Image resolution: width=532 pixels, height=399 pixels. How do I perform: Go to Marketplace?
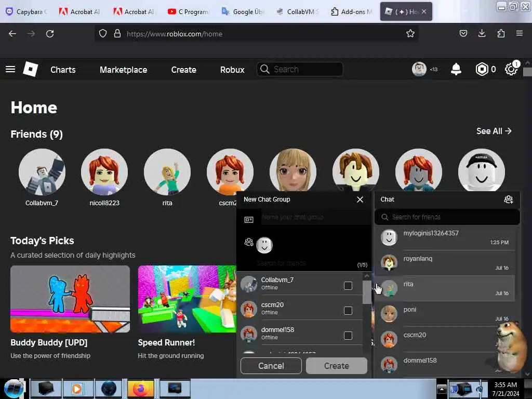pyautogui.click(x=124, y=70)
